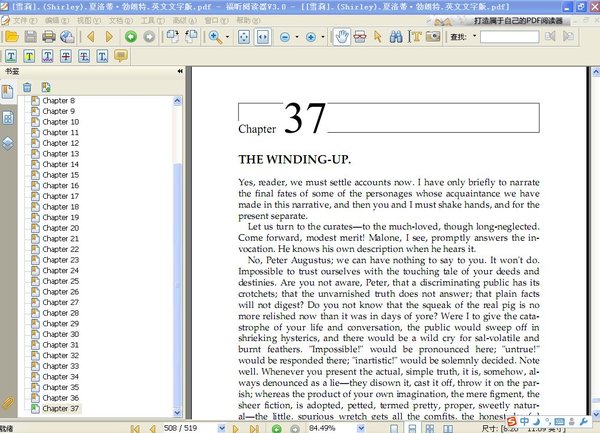
Task: Open the zoom percentage dropdown 84.49%
Action: pyautogui.click(x=360, y=428)
